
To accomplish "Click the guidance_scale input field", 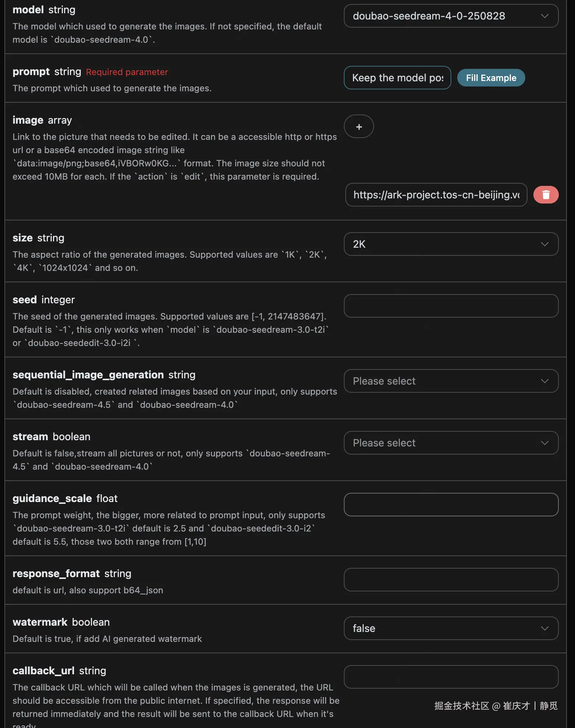I will [x=451, y=505].
